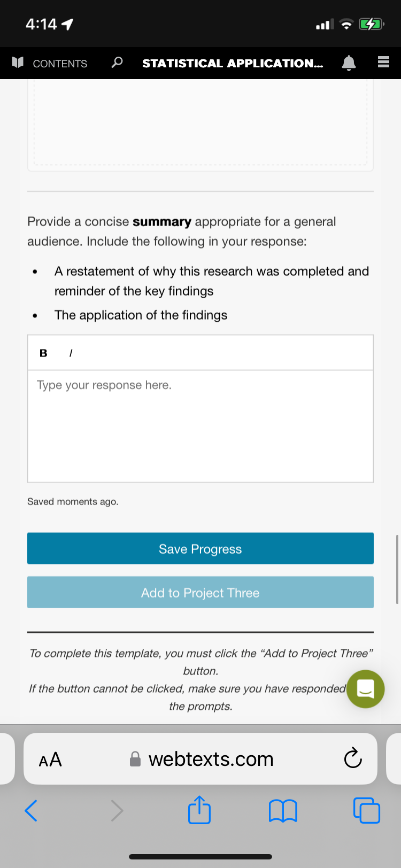Screen dimensions: 401x868
Task: Open the Safari share sheet icon
Action: (x=199, y=809)
